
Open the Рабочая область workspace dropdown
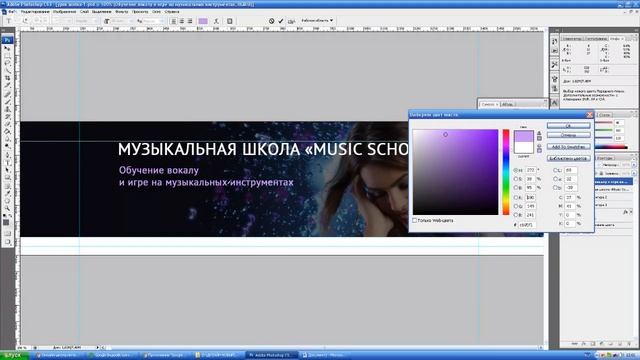pyautogui.click(x=317, y=20)
